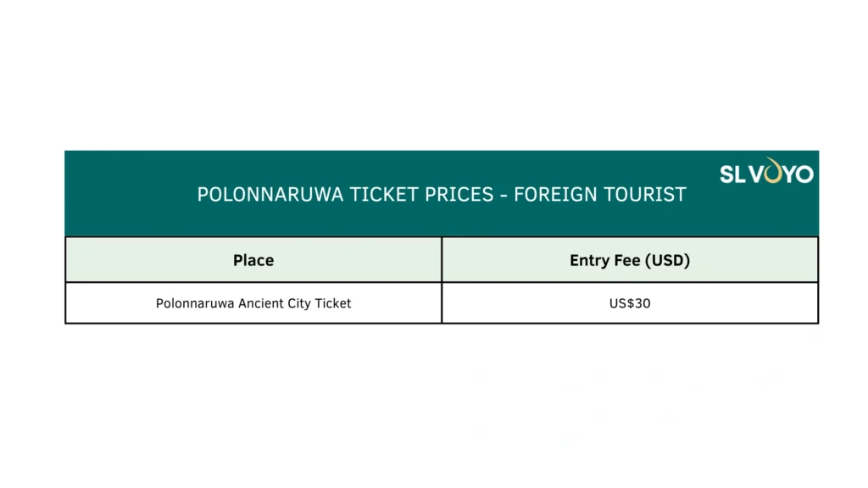Click the "Polonnaruwa Ancient City Ticket" cell
This screenshot has height=488, width=868.
(x=253, y=303)
